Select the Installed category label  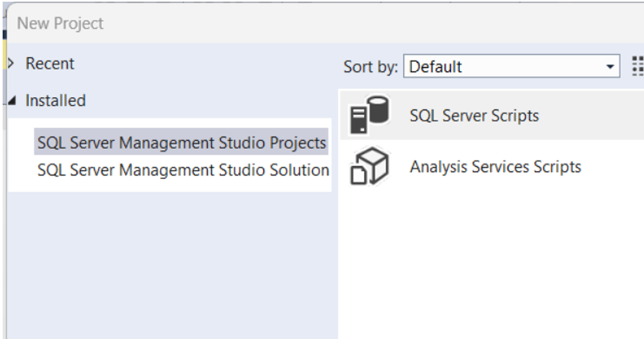click(x=56, y=101)
